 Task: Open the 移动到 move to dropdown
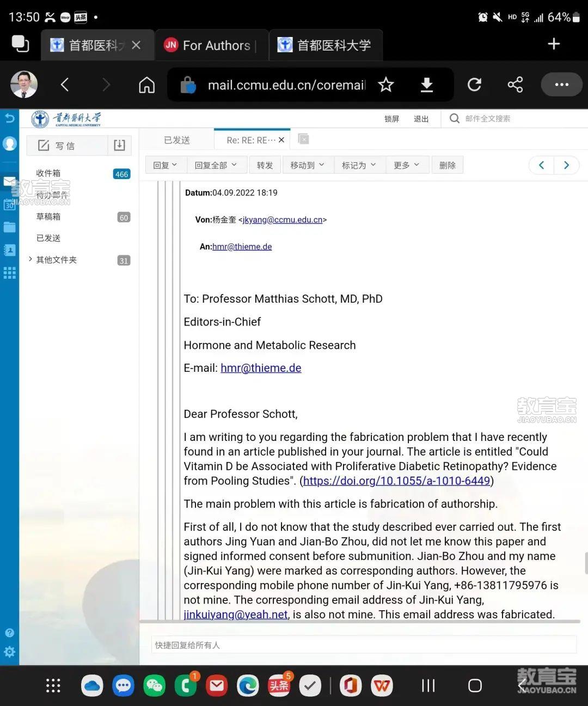[x=308, y=165]
